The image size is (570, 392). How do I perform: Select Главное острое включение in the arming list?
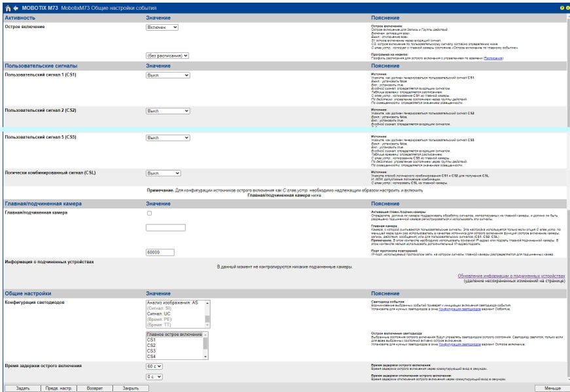175,334
